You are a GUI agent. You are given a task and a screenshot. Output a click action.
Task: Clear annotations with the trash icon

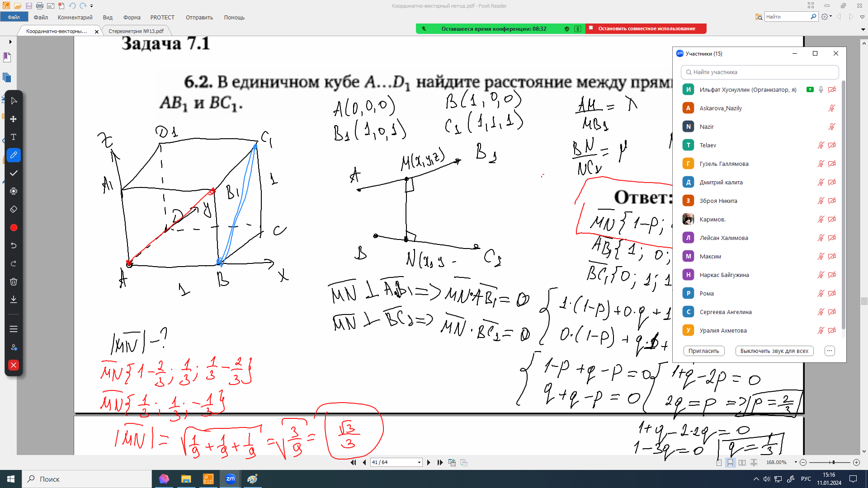tap(14, 282)
